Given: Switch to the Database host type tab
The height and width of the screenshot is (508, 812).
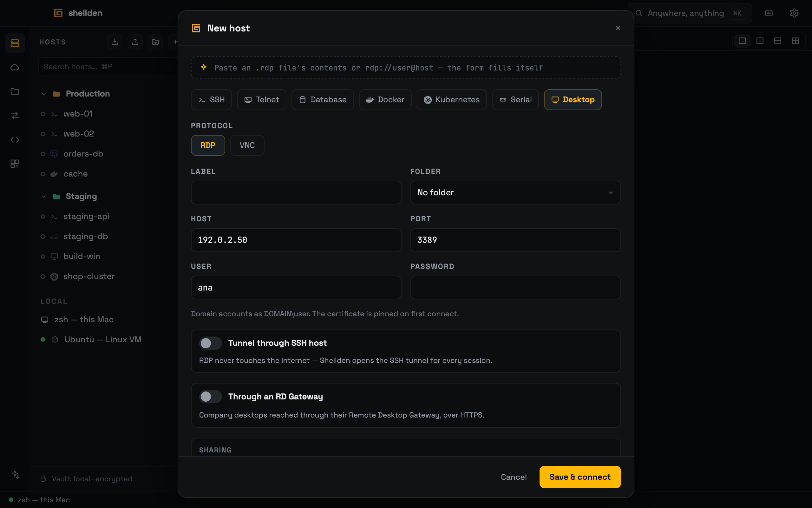Looking at the screenshot, I should click(x=323, y=99).
